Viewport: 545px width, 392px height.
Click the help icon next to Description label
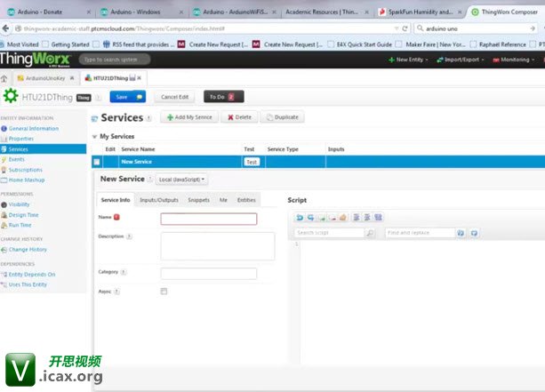pos(129,236)
